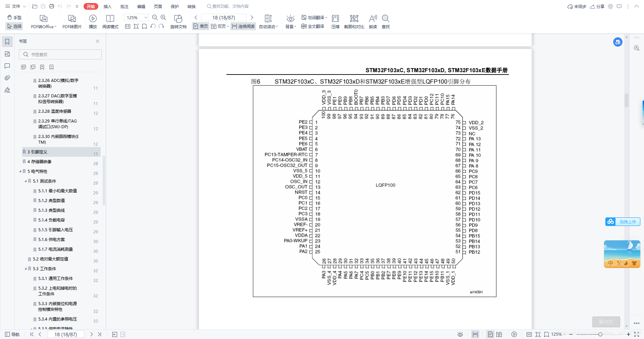
Task: Open the 编辑 tab
Action: [x=141, y=6]
